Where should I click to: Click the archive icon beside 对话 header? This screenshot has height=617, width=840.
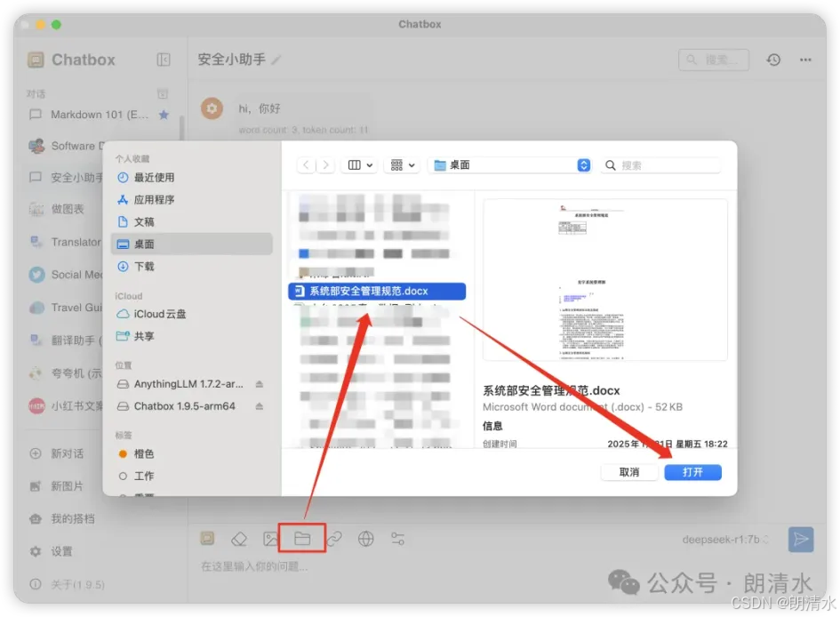tap(163, 93)
